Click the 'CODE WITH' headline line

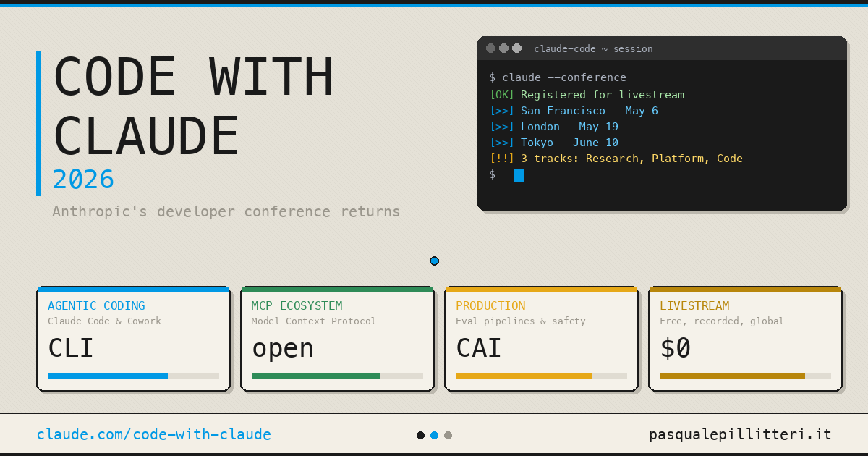[x=193, y=77]
